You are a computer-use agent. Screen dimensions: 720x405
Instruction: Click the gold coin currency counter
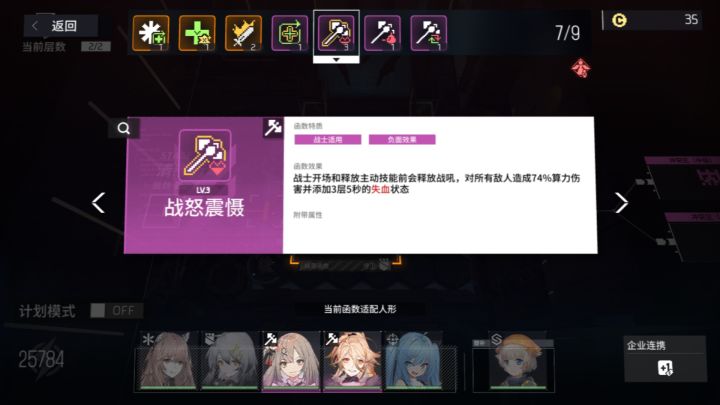[x=654, y=20]
